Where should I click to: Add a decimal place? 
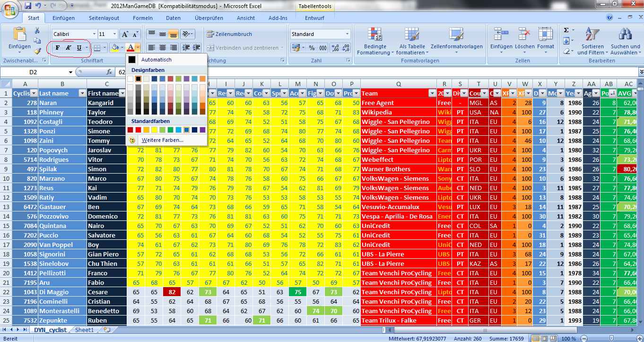(x=335, y=48)
